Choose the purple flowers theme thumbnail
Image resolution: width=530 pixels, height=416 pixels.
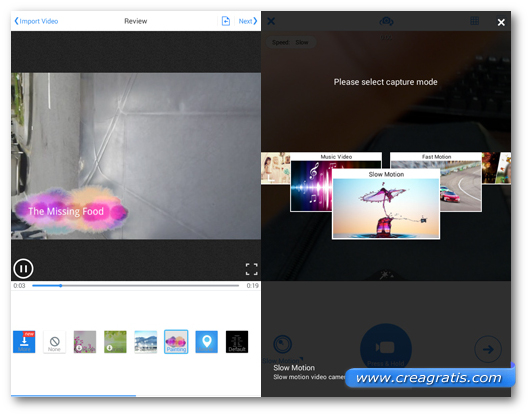85,342
